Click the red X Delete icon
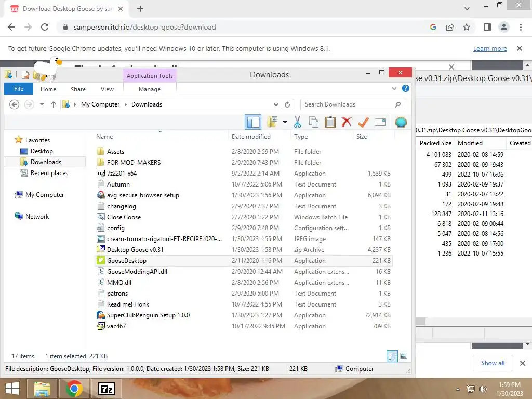Viewport: 532px width, 399px height. 347,122
